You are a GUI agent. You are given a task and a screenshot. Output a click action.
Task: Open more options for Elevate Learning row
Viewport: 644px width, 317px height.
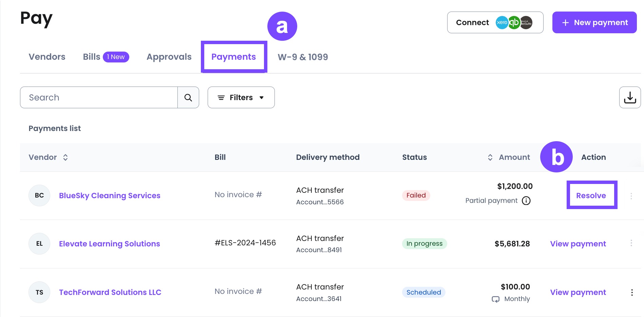click(631, 243)
